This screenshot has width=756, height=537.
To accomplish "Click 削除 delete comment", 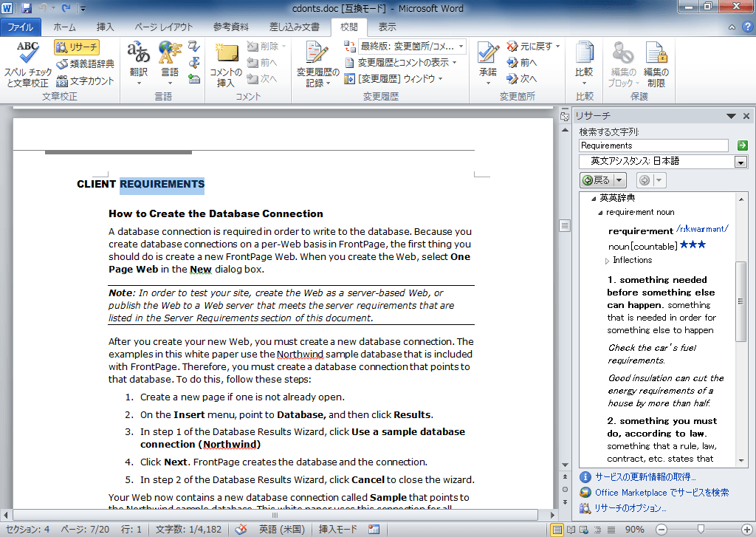I will pyautogui.click(x=266, y=47).
